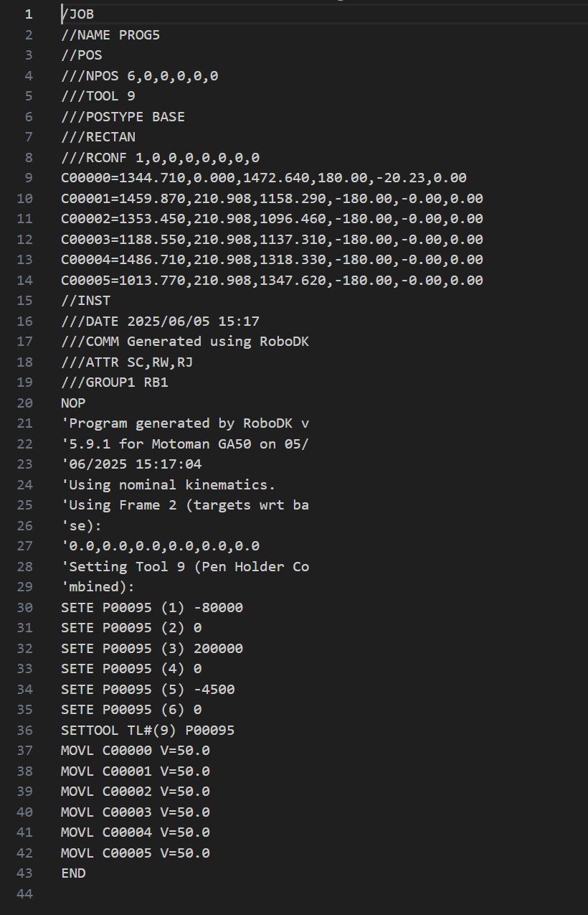Place cursor in the C00003 position definition

272,239
